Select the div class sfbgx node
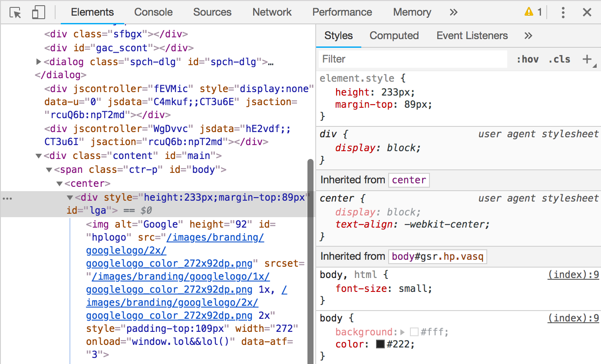Image resolution: width=601 pixels, height=364 pixels. (x=116, y=34)
